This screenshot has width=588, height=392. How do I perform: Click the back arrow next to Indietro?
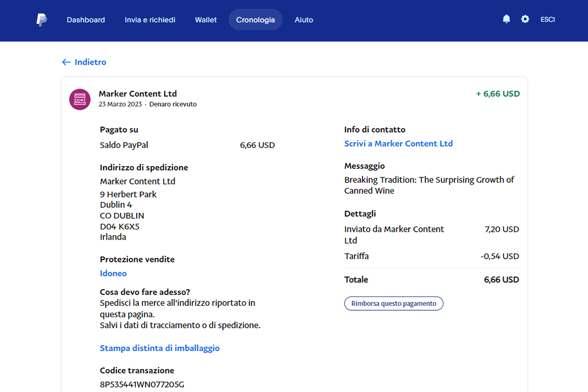pyautogui.click(x=66, y=62)
